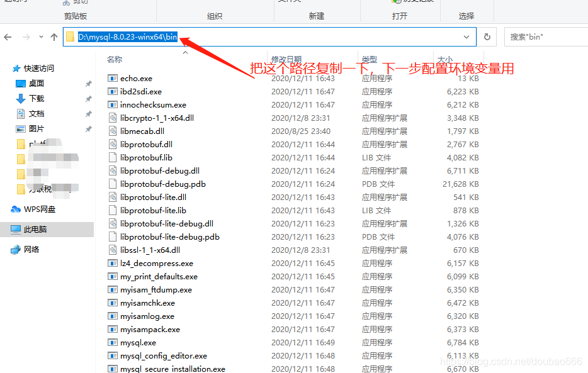The height and width of the screenshot is (373, 588).
Task: Click PDB 文件 type of libprotobuf-lite-debug.pdb
Action: tap(378, 237)
